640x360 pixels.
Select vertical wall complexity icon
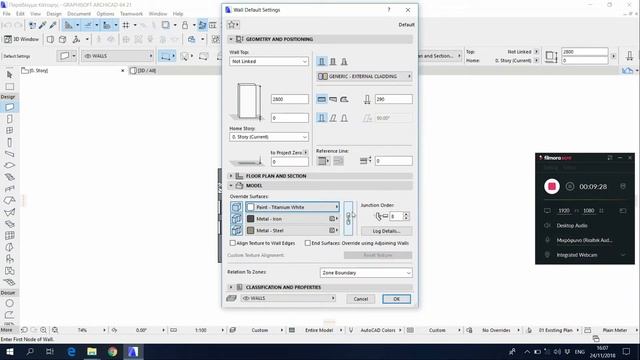pos(322,118)
